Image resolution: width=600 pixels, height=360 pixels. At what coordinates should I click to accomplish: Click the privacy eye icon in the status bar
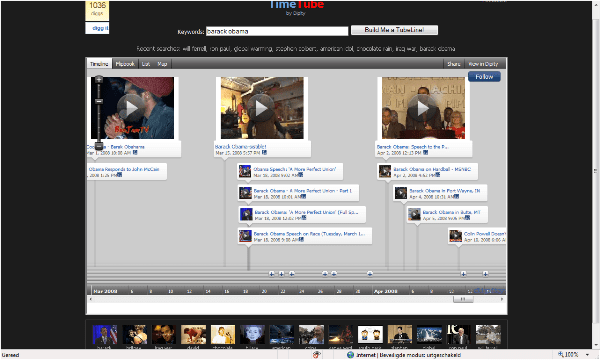click(316, 355)
